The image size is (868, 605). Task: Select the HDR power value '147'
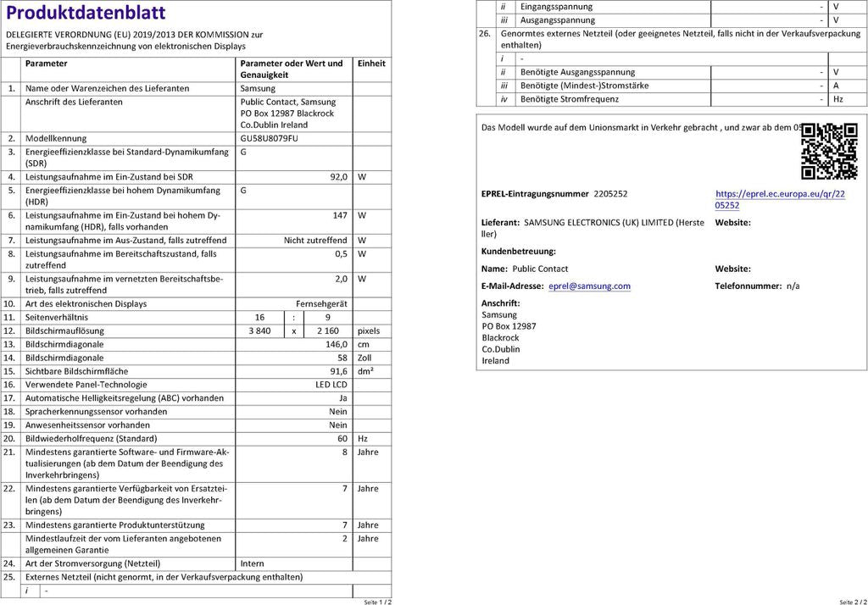(340, 215)
